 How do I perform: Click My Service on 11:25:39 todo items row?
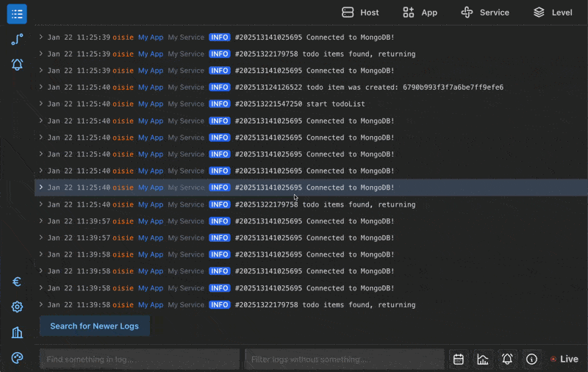click(186, 54)
